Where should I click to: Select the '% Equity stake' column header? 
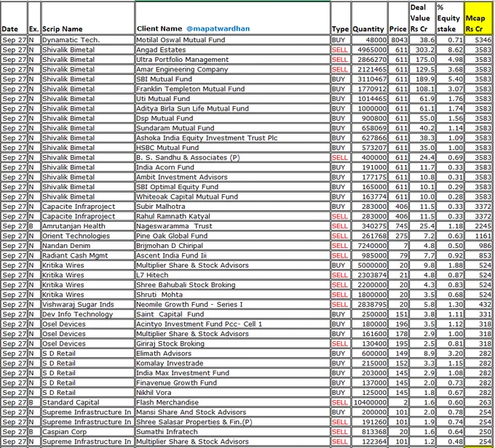(x=450, y=18)
